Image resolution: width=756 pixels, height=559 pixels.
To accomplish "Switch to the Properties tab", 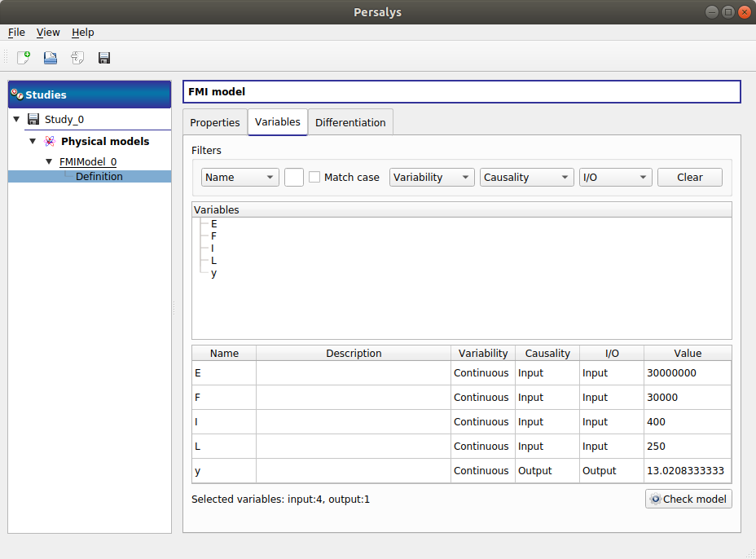I will click(215, 122).
